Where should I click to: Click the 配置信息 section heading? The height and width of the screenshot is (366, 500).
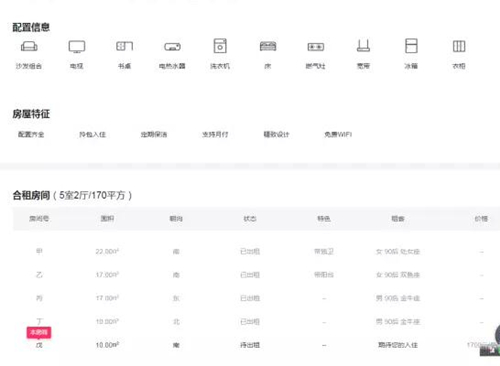pos(31,27)
